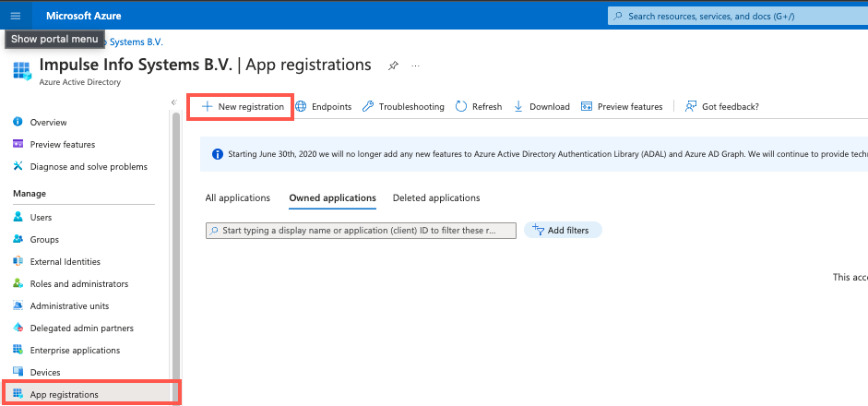
Task: Click the Download arrow icon
Action: tap(518, 106)
